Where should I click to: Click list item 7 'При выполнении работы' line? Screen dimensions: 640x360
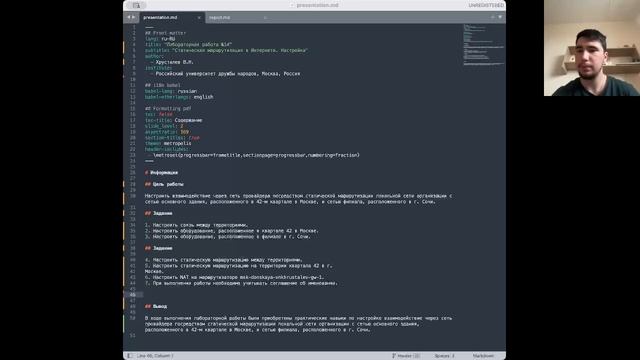click(241, 283)
